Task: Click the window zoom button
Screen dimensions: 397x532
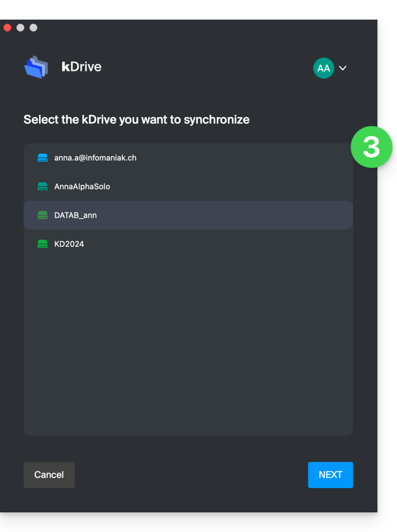Action: [x=33, y=27]
